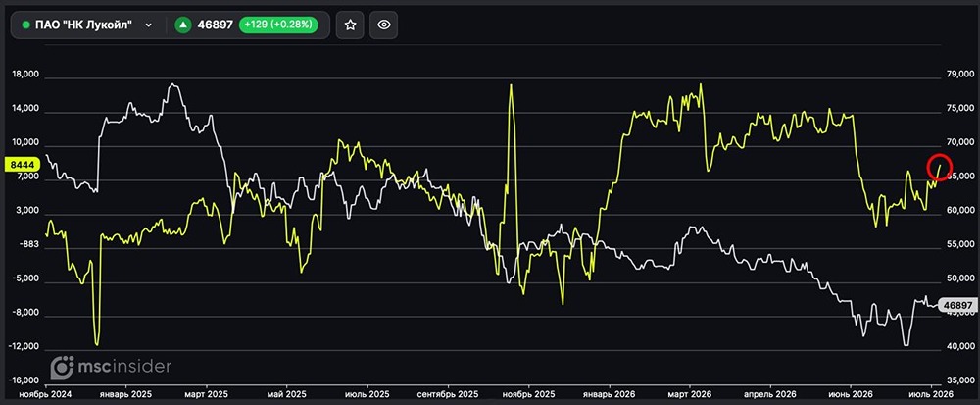Click the 14,000 left axis label
980x405 pixels.
[x=25, y=108]
